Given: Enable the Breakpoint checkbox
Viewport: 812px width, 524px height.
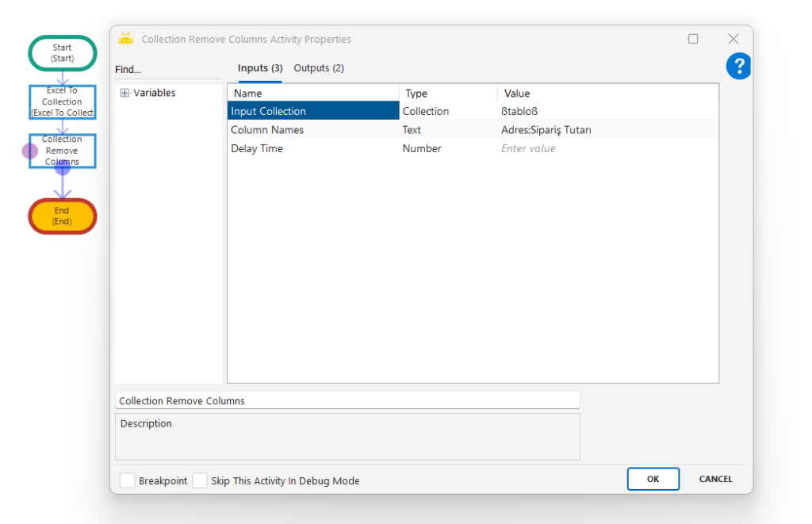Looking at the screenshot, I should click(x=127, y=480).
